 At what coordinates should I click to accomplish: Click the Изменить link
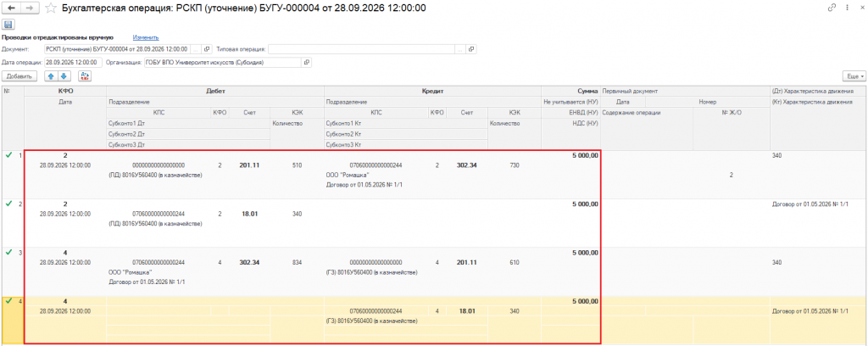(x=146, y=37)
